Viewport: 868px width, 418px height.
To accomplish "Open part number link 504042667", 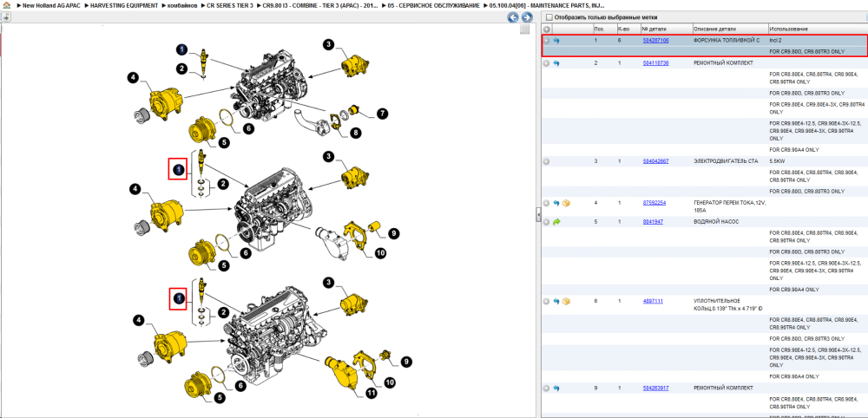I will pos(655,161).
